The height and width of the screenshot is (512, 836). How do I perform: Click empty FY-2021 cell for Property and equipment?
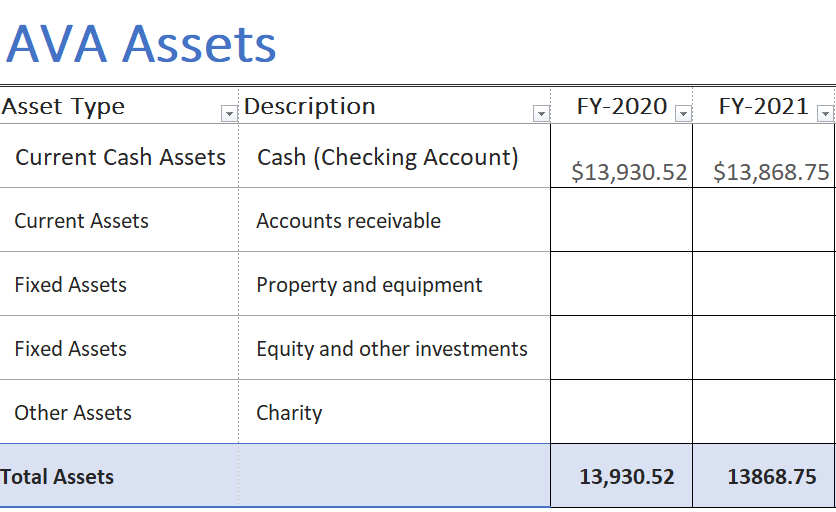coord(764,284)
